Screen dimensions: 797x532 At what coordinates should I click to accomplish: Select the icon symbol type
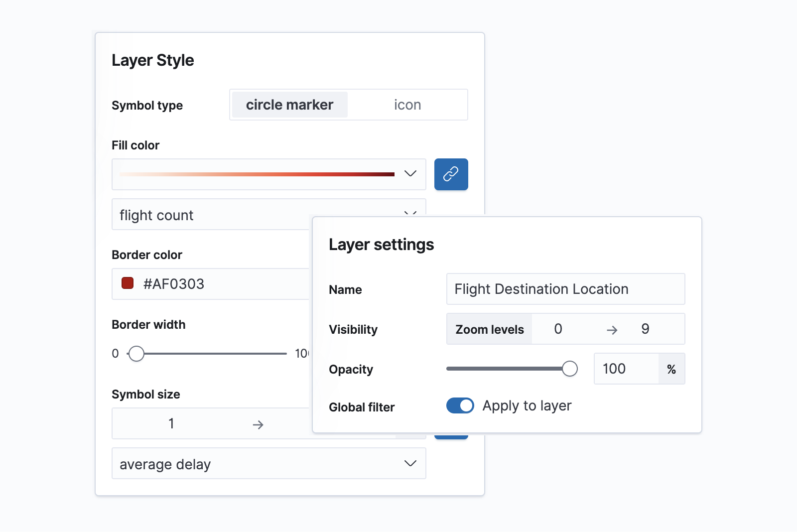pyautogui.click(x=407, y=105)
